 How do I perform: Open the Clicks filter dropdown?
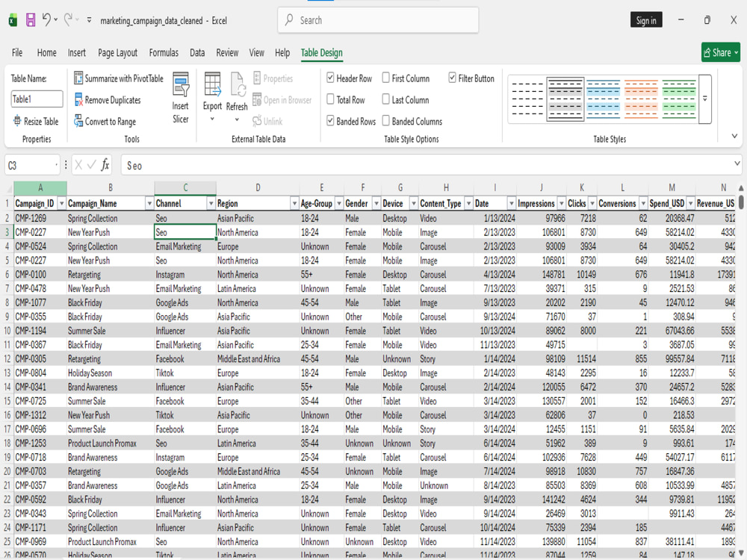(592, 204)
